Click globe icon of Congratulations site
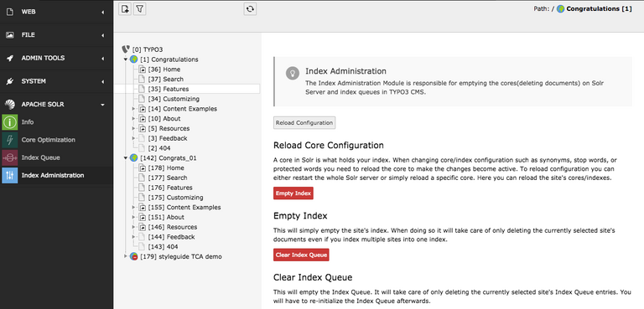 click(x=133, y=59)
